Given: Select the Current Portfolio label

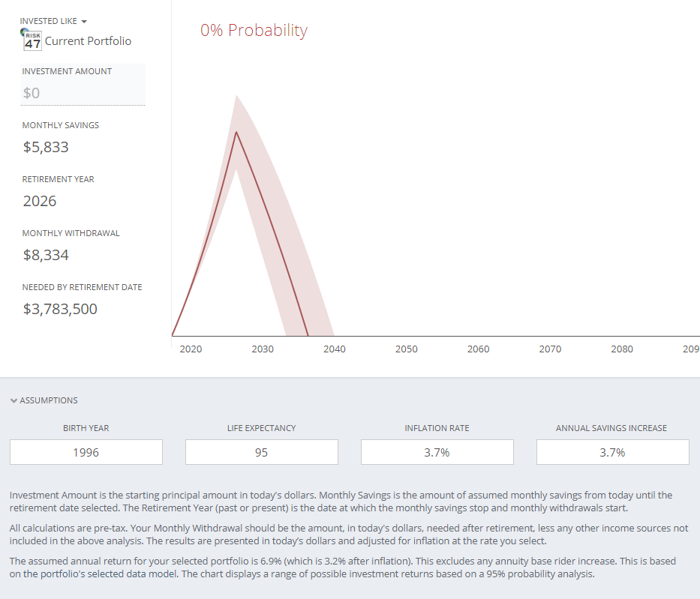Looking at the screenshot, I should 88,41.
